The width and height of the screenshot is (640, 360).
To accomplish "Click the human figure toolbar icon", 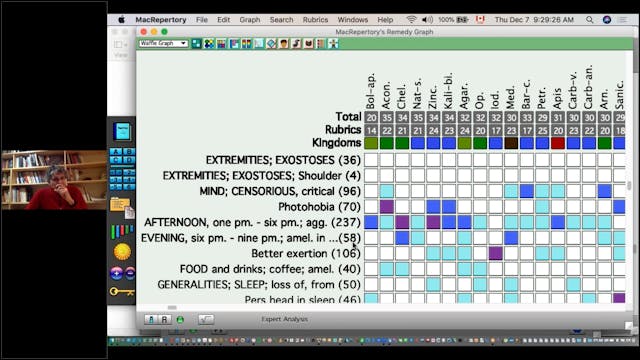I will [333, 43].
